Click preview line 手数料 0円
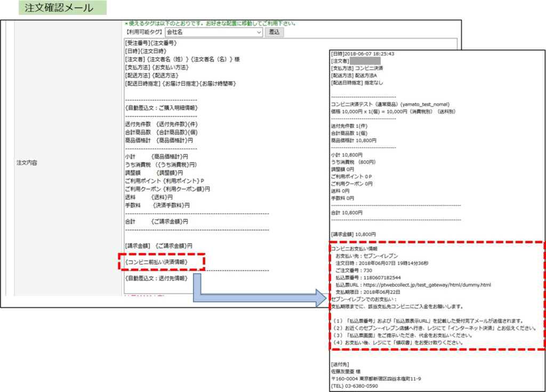Viewport: 546px width, 392px height. (x=342, y=198)
